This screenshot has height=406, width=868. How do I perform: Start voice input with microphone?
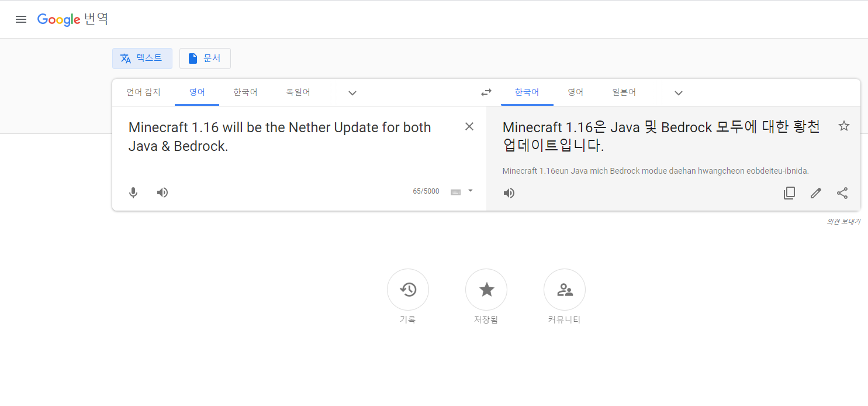coord(133,192)
